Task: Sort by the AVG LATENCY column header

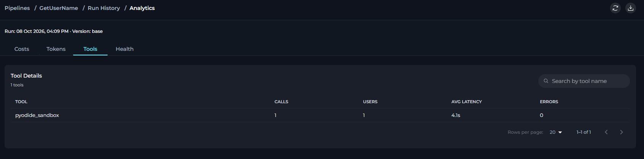Action: (467, 102)
